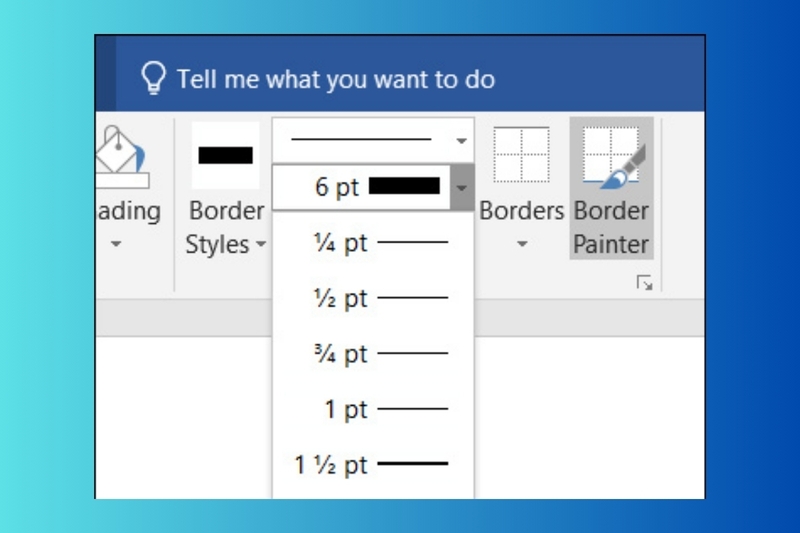The height and width of the screenshot is (533, 800).
Task: Click the Border Styles black line preview
Action: coord(225,155)
